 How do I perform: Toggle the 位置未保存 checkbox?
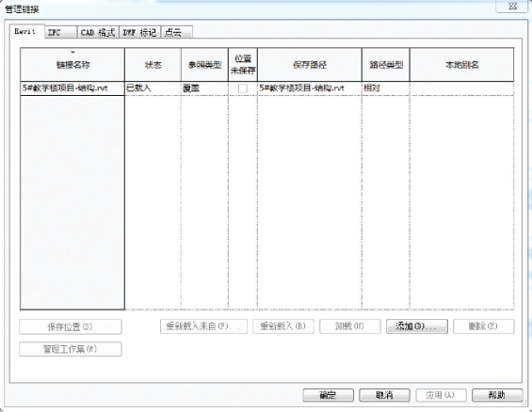tap(243, 88)
